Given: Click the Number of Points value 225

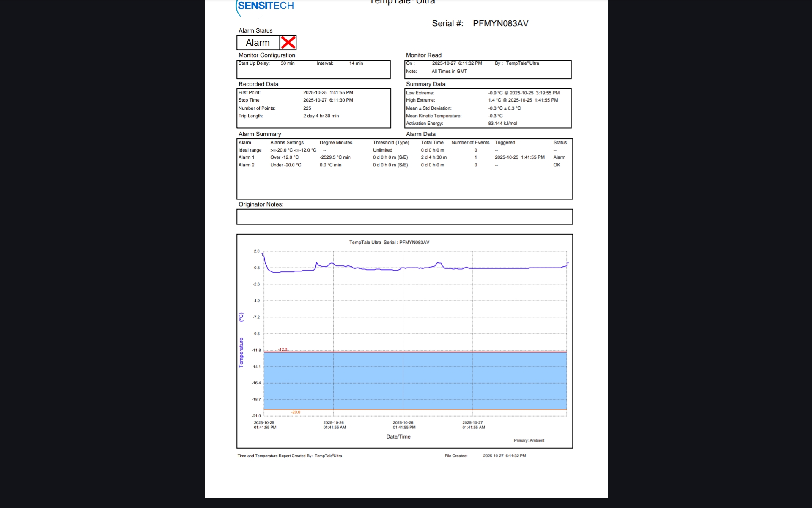Looking at the screenshot, I should [307, 108].
